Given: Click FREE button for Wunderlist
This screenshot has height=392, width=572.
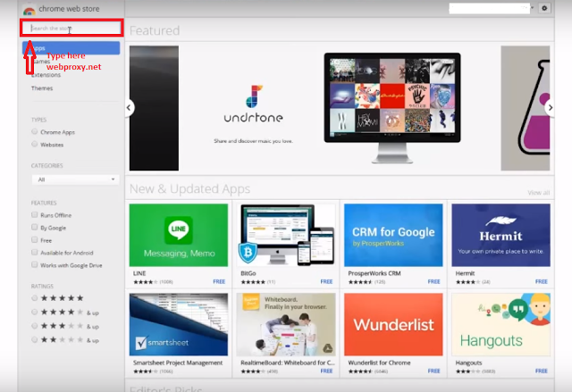Looking at the screenshot, I should click(433, 371).
